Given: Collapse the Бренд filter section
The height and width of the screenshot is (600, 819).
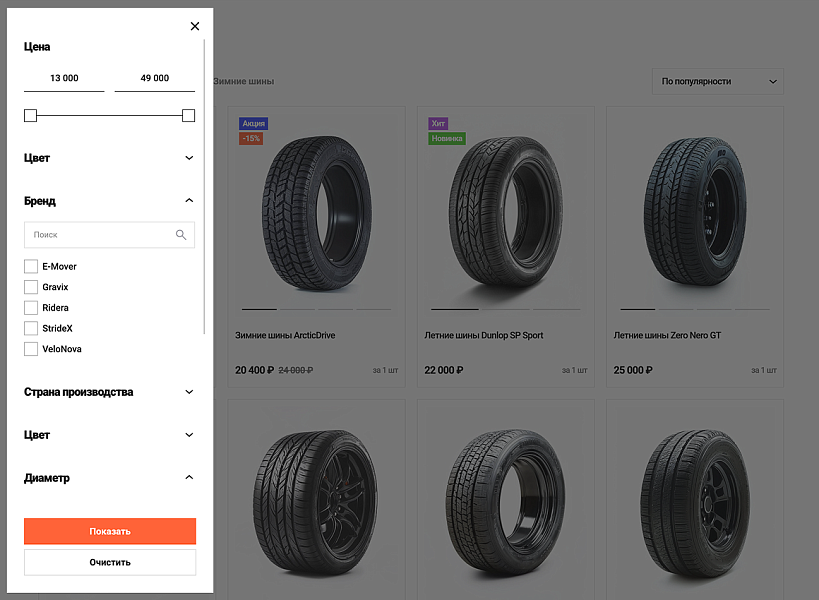Looking at the screenshot, I should pos(189,201).
